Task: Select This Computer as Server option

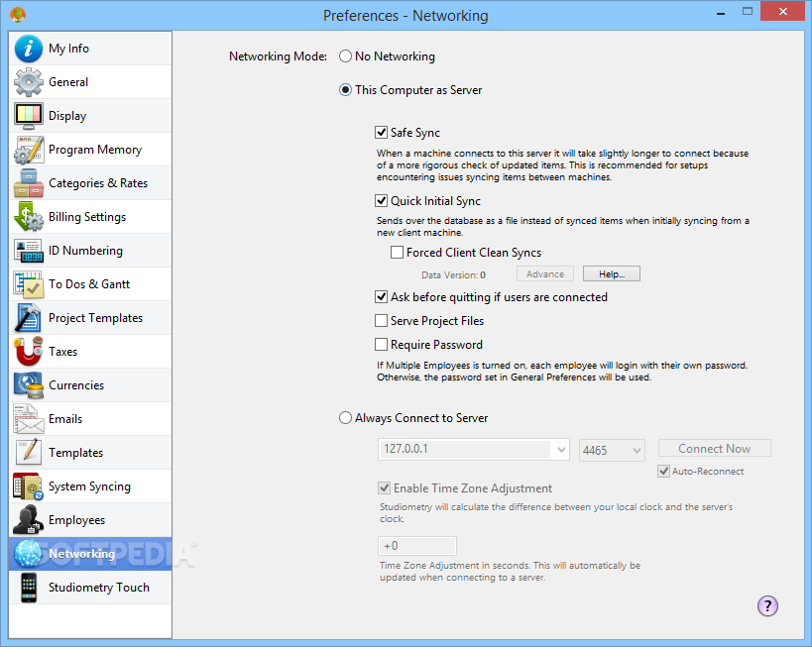Action: pyautogui.click(x=345, y=90)
